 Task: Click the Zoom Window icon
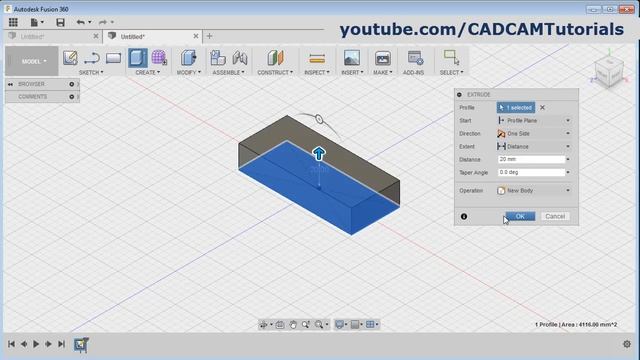point(306,324)
